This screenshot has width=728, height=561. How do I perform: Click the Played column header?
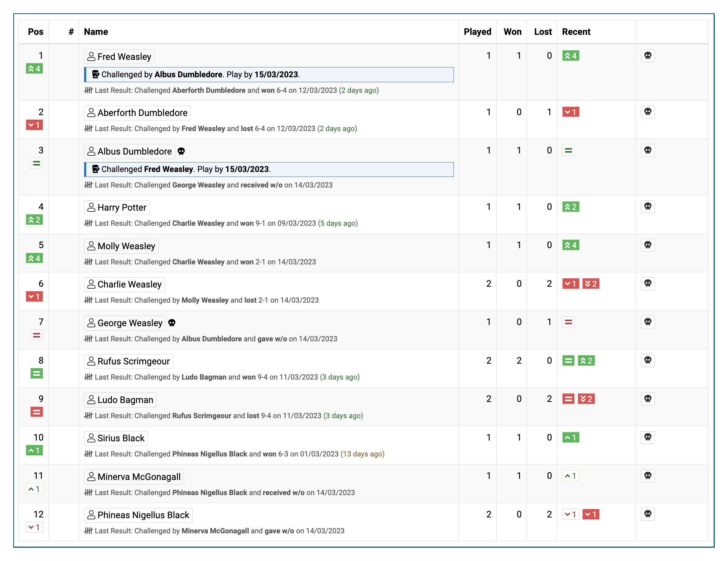tap(477, 32)
